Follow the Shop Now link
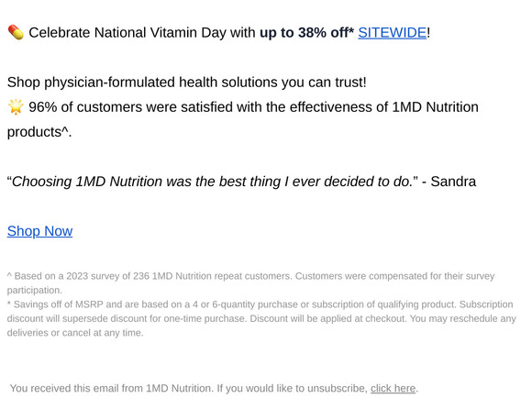Screen dimensions: 532x398 click(39, 231)
